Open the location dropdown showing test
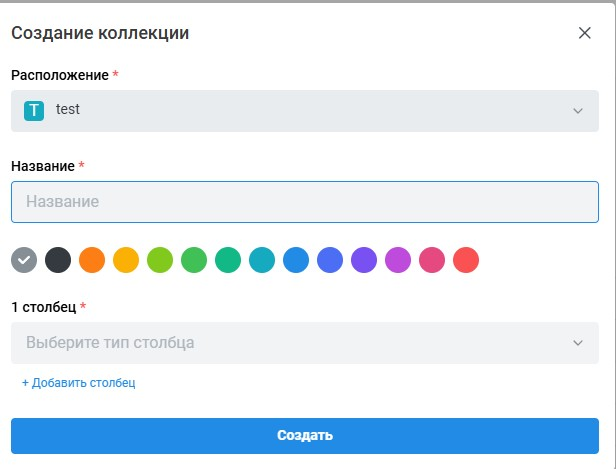 coord(305,111)
